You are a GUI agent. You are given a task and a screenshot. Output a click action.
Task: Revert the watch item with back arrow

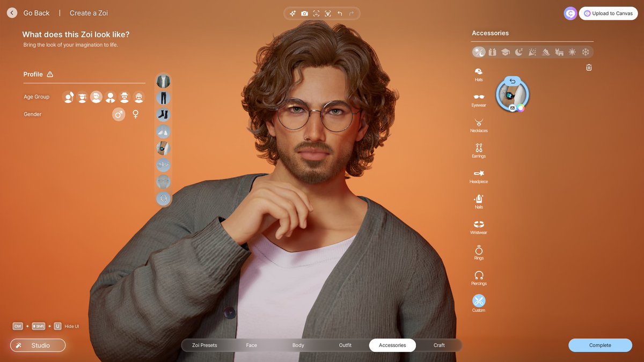click(512, 81)
